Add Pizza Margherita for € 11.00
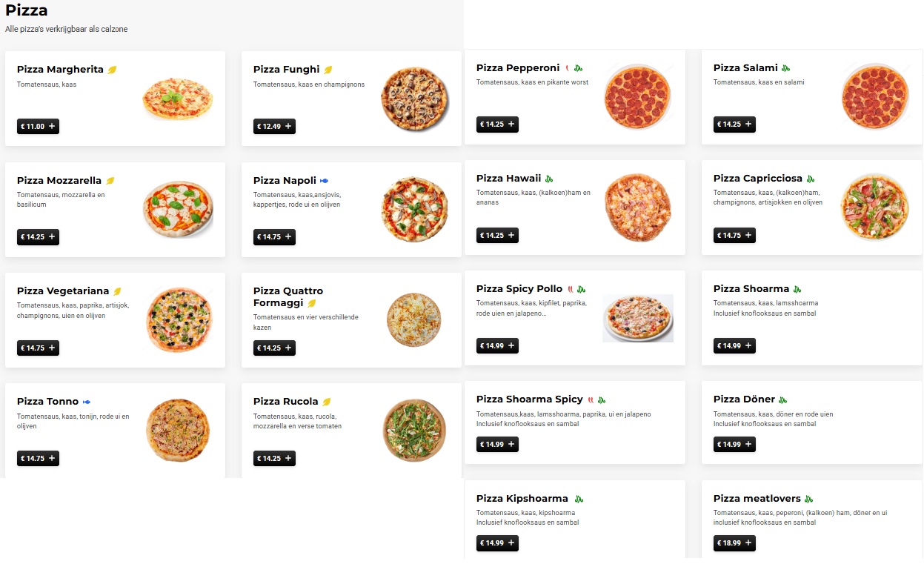Image resolution: width=924 pixels, height=564 pixels. tap(38, 127)
